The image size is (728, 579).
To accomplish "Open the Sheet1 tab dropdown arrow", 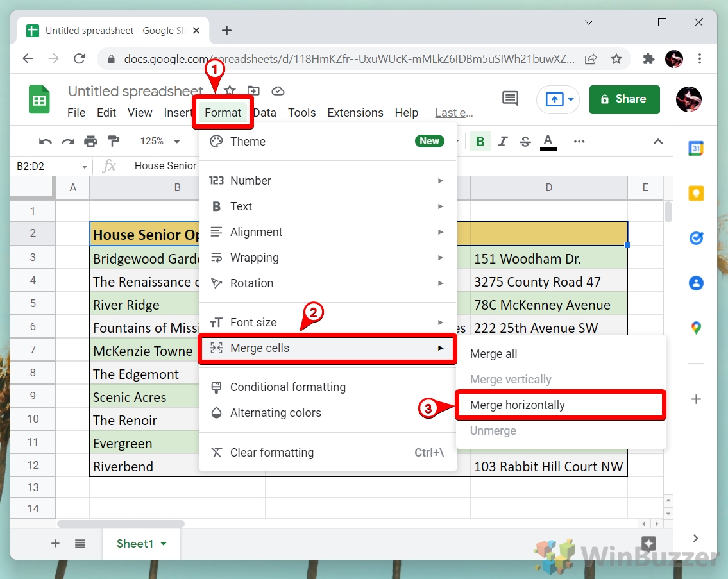I will [164, 544].
